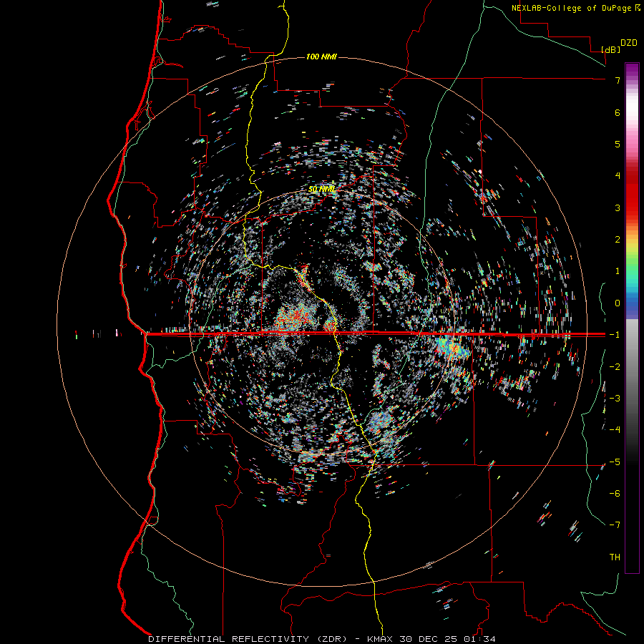Click the 5 tick on color scale
The image size is (644, 644).
(x=618, y=144)
